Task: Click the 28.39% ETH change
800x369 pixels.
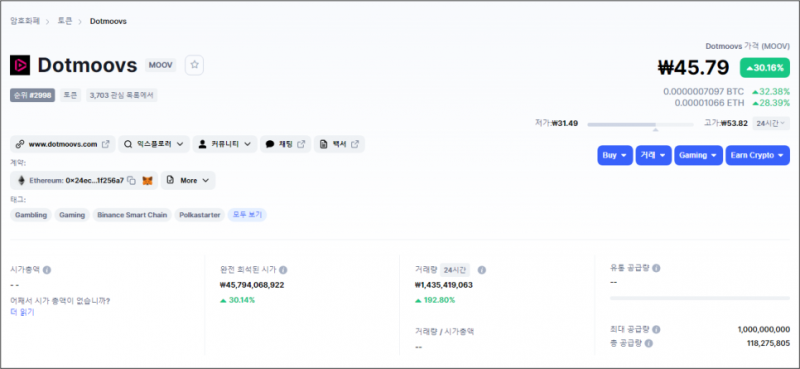Action: point(771,103)
